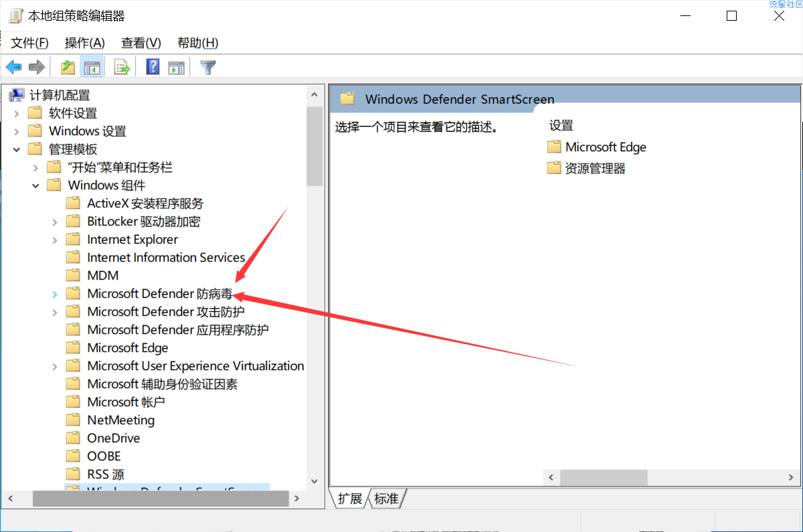Click the blue Back arrow toolbar icon
803x532 pixels.
14,67
